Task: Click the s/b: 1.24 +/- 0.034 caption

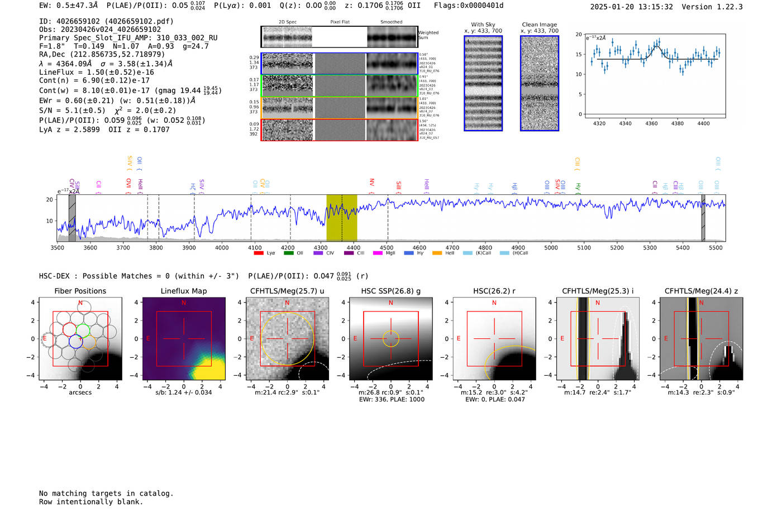Action: (184, 392)
